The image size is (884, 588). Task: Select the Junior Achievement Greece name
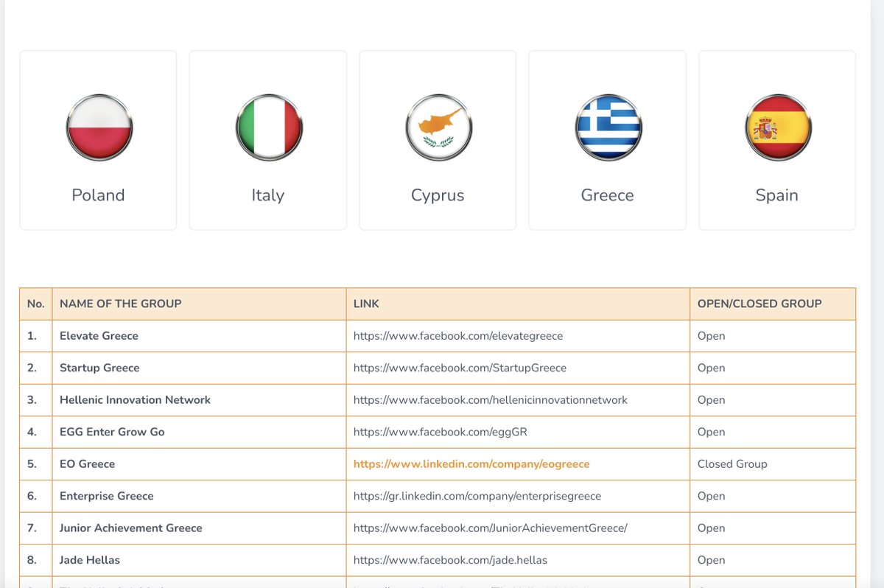coord(131,528)
